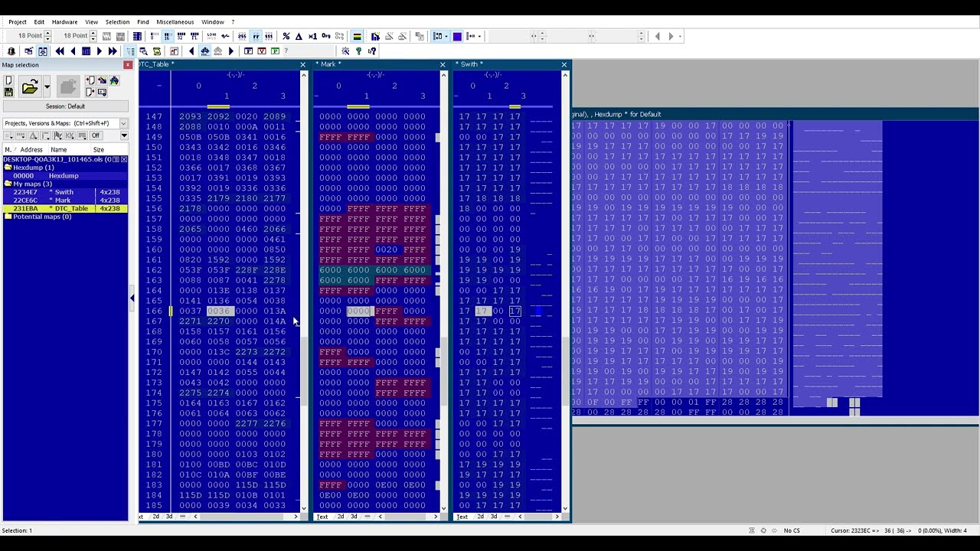
Task: Select the Mark map row
Action: point(65,201)
